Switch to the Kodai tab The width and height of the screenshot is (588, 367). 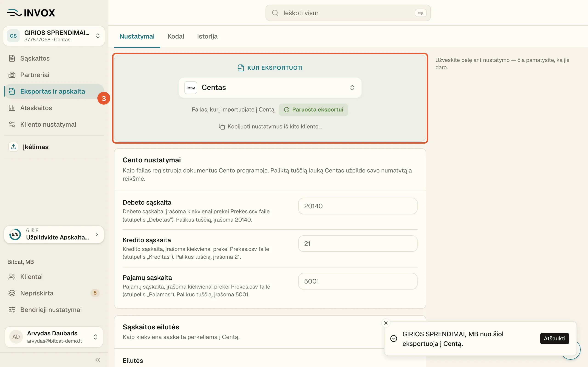[176, 36]
